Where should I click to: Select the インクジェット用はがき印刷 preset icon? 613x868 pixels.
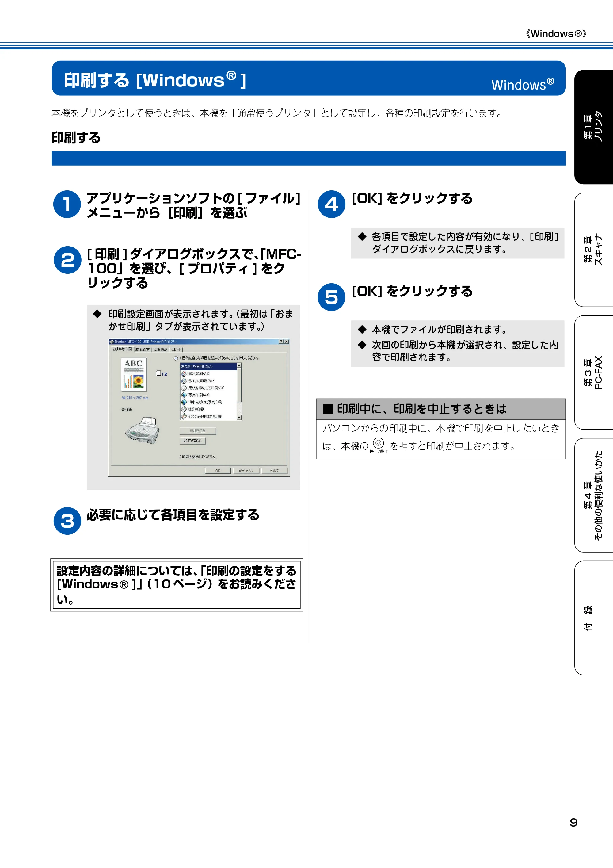click(x=184, y=417)
